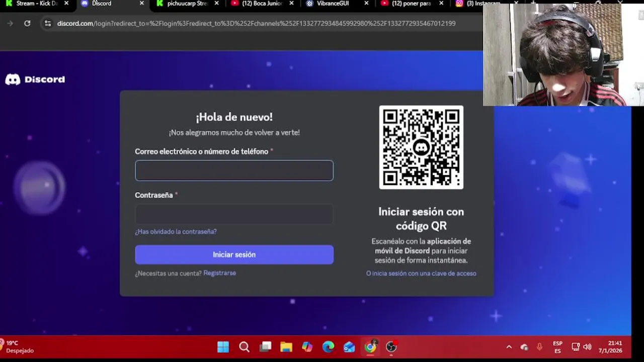Image resolution: width=644 pixels, height=362 pixels.
Task: Close the Stream - Kick tab
Action: coord(66,4)
